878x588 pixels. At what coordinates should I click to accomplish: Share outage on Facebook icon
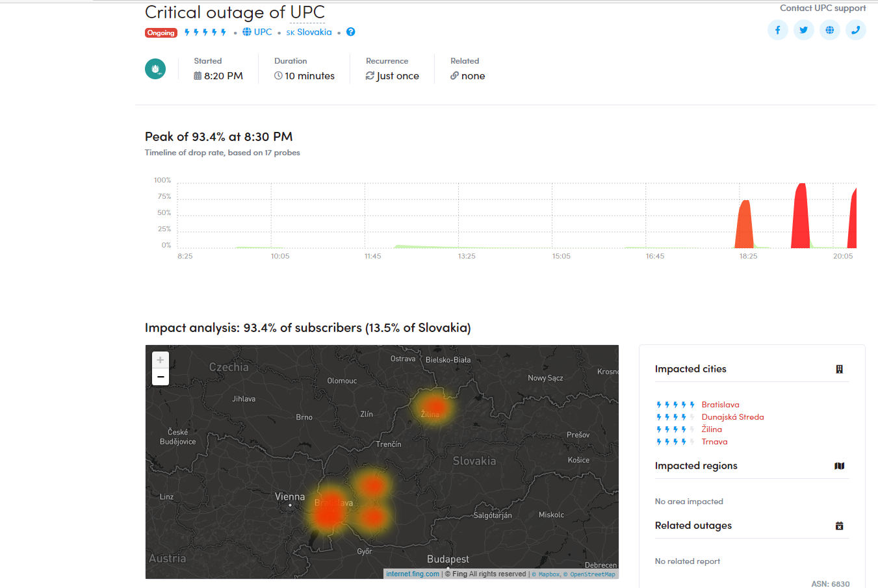click(777, 30)
